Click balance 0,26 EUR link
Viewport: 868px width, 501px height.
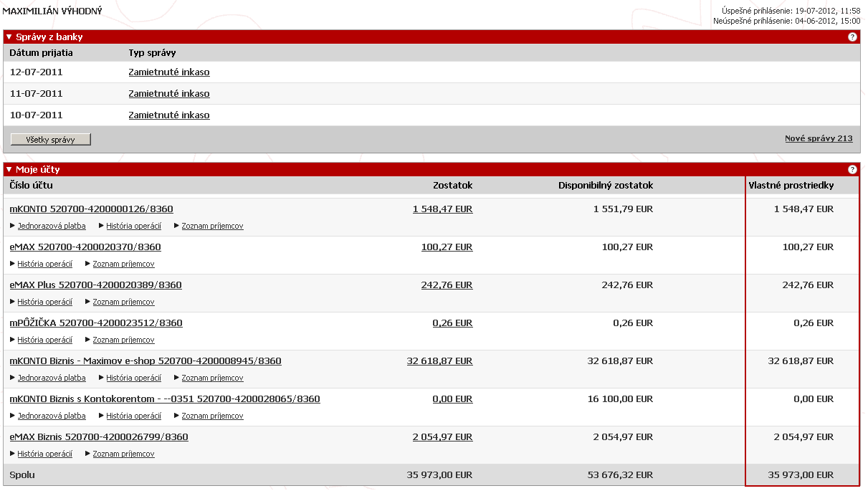click(x=452, y=323)
